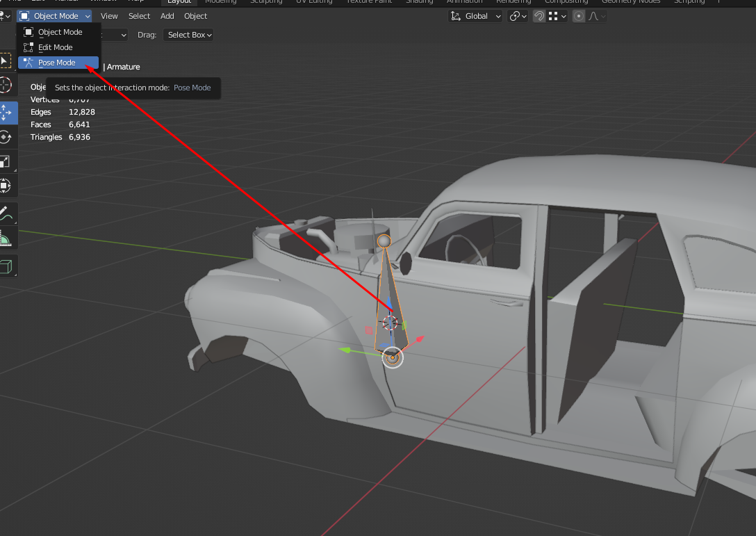This screenshot has height=536, width=756.
Task: Open the Add menu in viewport header
Action: [167, 16]
